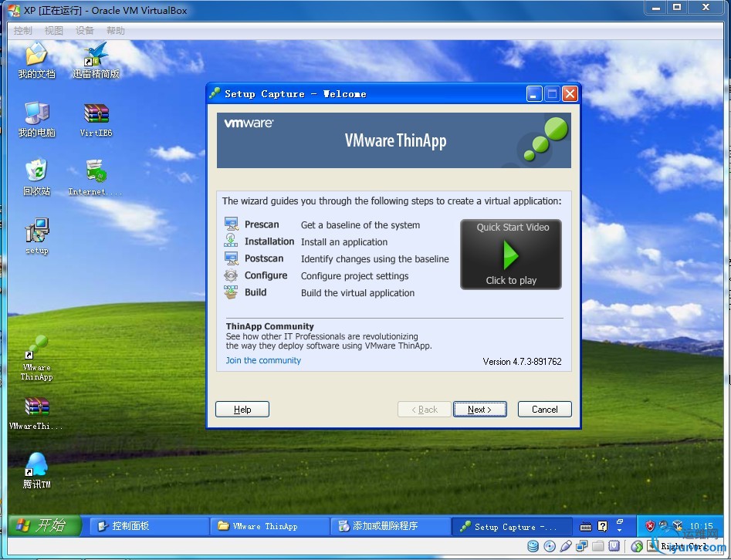Click the VirtualBox hard disk status icon
Viewport: 731px width, 560px height.
[533, 546]
